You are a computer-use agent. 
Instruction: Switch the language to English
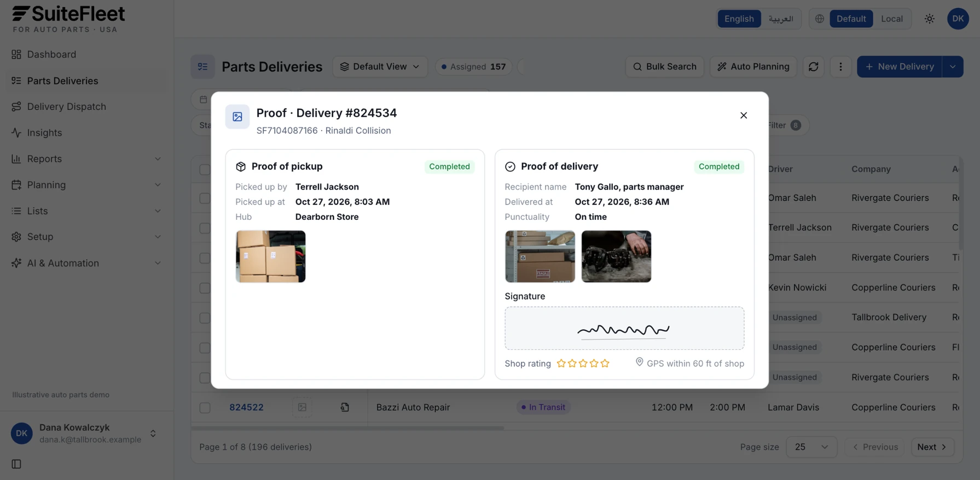click(x=739, y=19)
